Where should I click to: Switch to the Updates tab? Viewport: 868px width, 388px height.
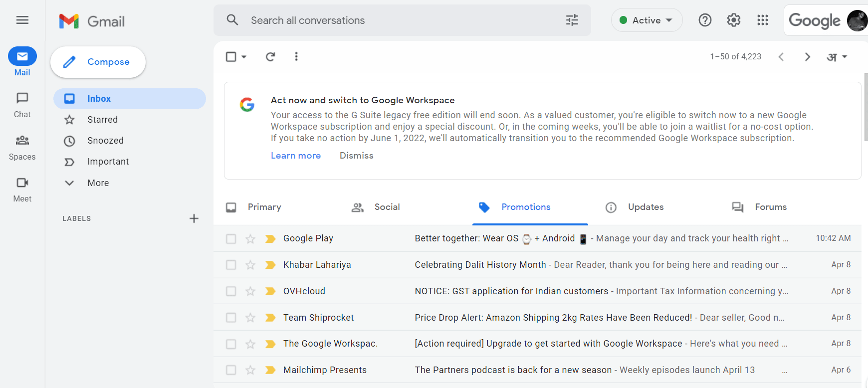(645, 207)
